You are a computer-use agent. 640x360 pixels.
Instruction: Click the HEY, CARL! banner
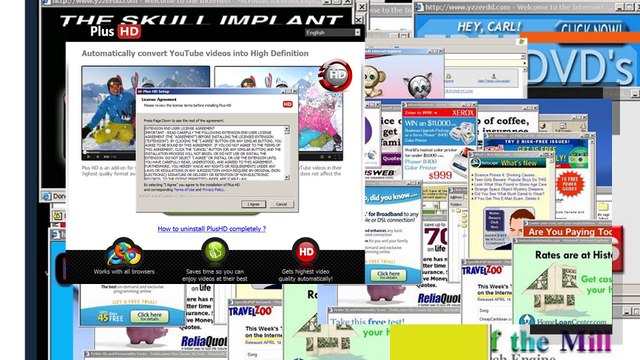click(489, 27)
